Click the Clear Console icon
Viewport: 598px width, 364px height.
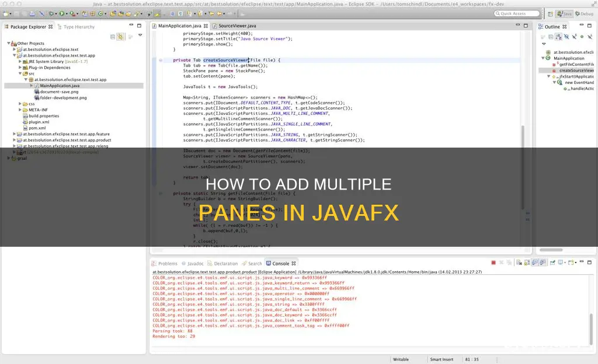click(x=519, y=262)
